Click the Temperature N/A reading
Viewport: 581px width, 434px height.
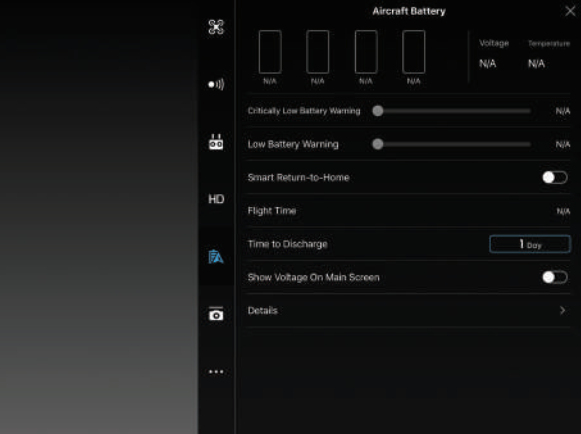tap(537, 64)
